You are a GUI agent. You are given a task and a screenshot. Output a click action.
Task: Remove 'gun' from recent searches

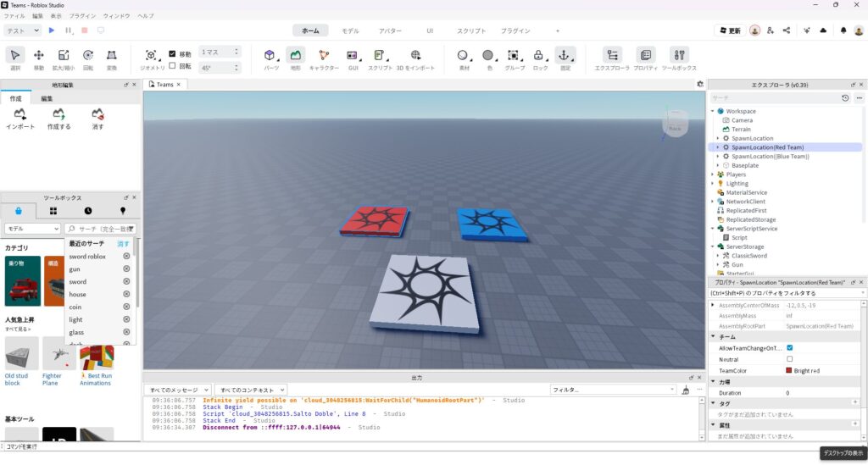point(126,268)
